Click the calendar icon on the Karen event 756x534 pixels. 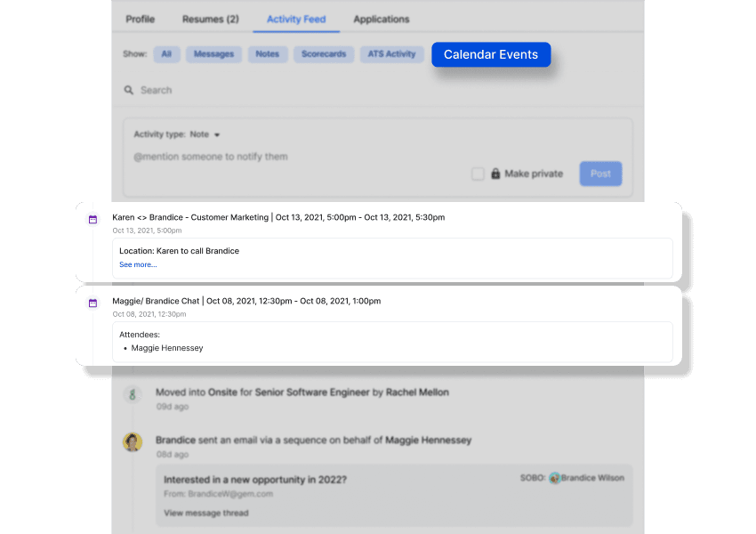coord(92,217)
